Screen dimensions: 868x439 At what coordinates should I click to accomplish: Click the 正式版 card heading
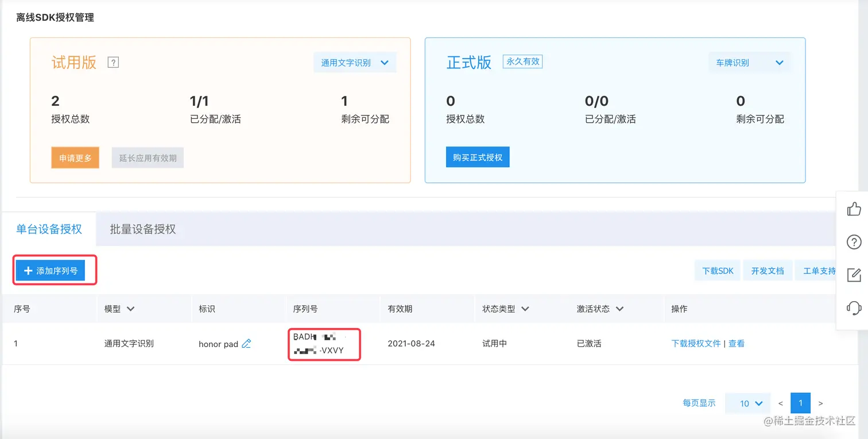coord(469,63)
